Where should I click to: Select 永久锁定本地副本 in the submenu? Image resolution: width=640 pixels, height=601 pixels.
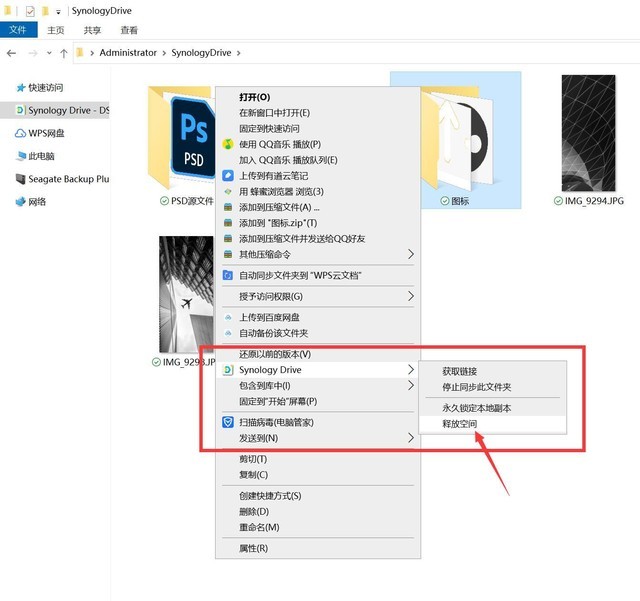[493, 408]
